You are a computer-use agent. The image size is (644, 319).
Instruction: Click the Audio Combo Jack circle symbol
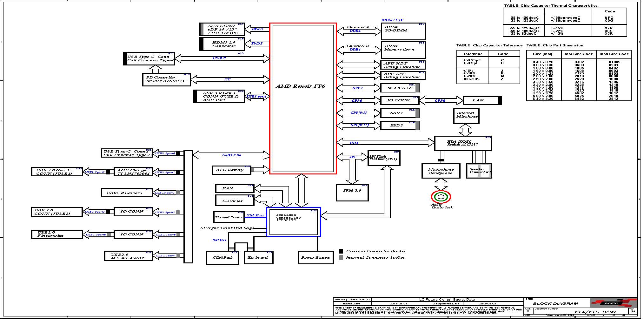pyautogui.click(x=441, y=197)
